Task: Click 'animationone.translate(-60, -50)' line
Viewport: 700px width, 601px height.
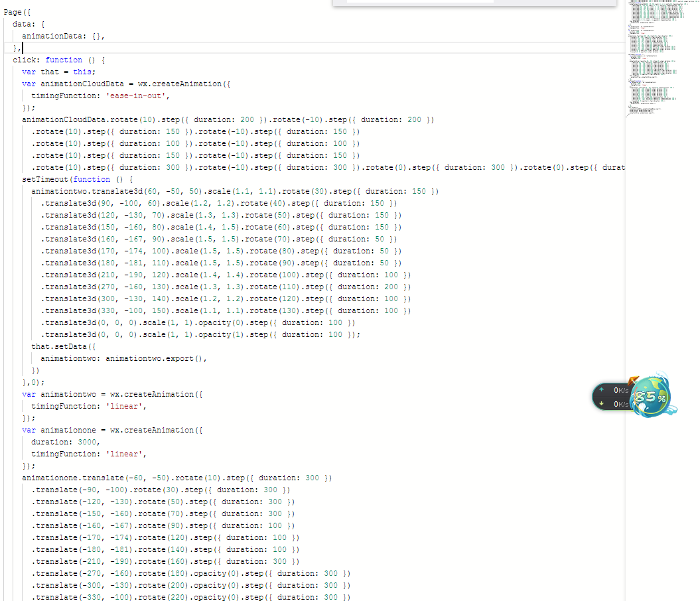Action: click(x=176, y=478)
